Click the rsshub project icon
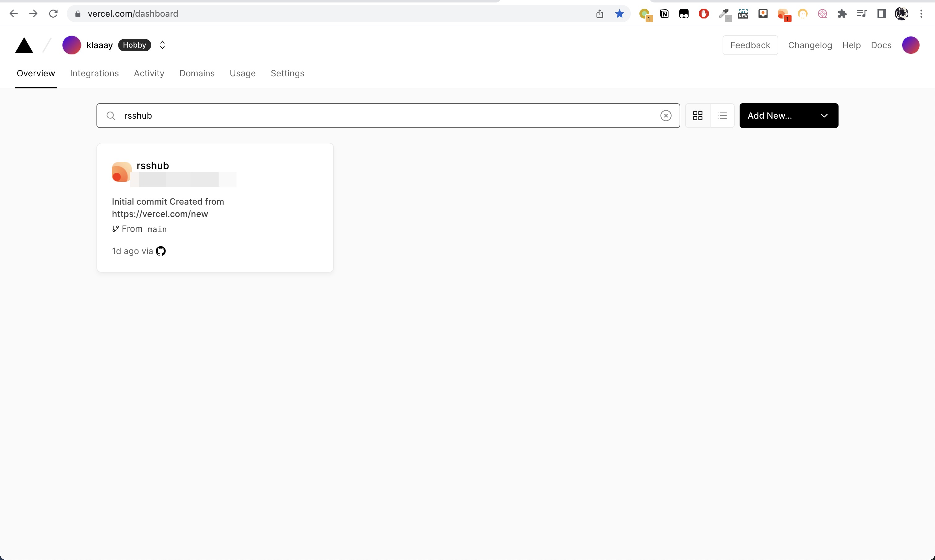Image resolution: width=935 pixels, height=560 pixels. point(121,172)
